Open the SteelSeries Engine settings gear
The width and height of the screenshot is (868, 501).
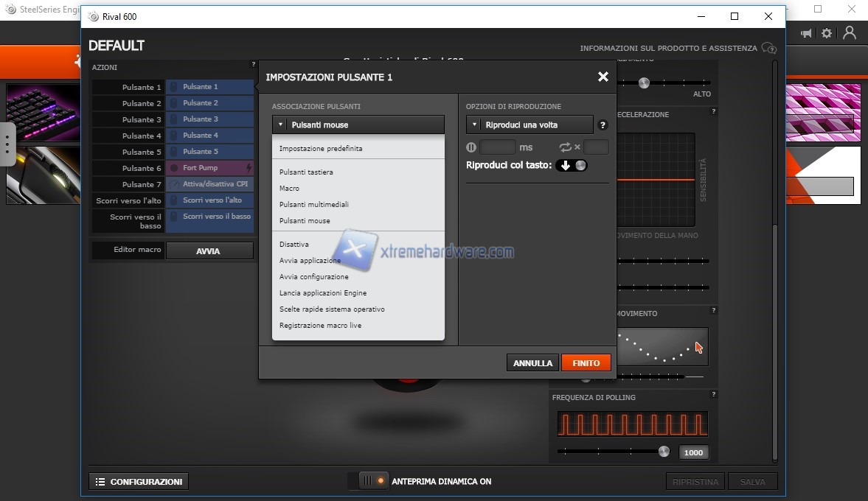coord(827,33)
